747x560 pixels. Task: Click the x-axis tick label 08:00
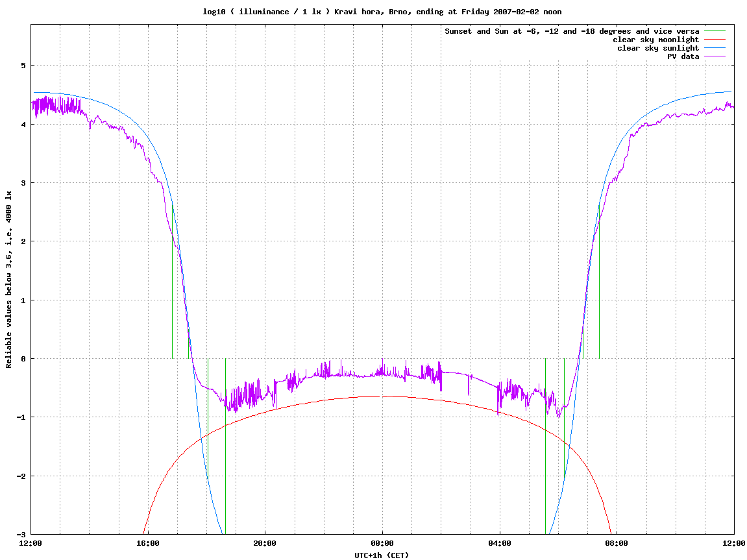[617, 543]
